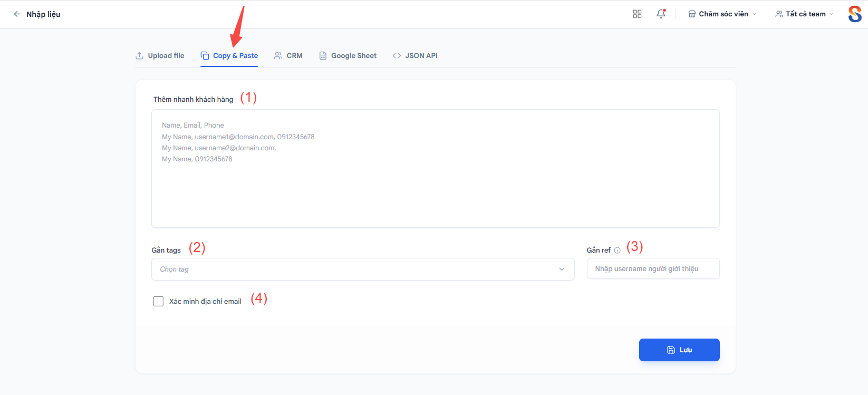Click the Upload file icon
The height and width of the screenshot is (395, 868).
point(139,55)
